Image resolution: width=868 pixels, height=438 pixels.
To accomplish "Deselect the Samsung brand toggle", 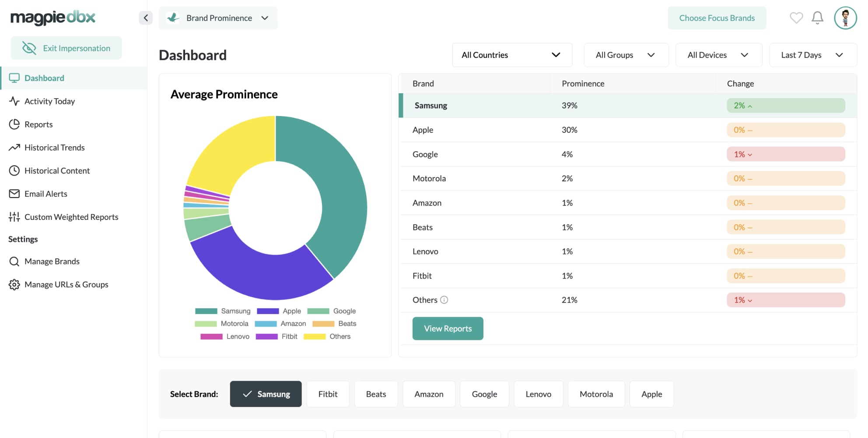I will coord(266,394).
